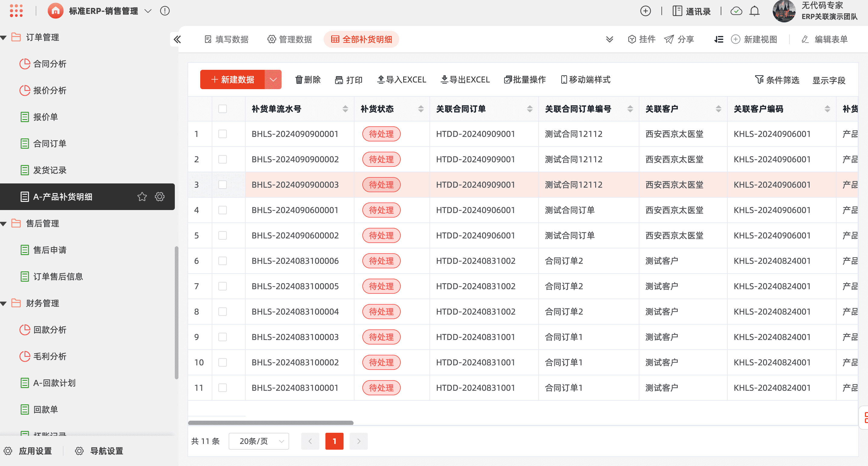Open the app grid launcher icon
The width and height of the screenshot is (868, 466).
[16, 11]
